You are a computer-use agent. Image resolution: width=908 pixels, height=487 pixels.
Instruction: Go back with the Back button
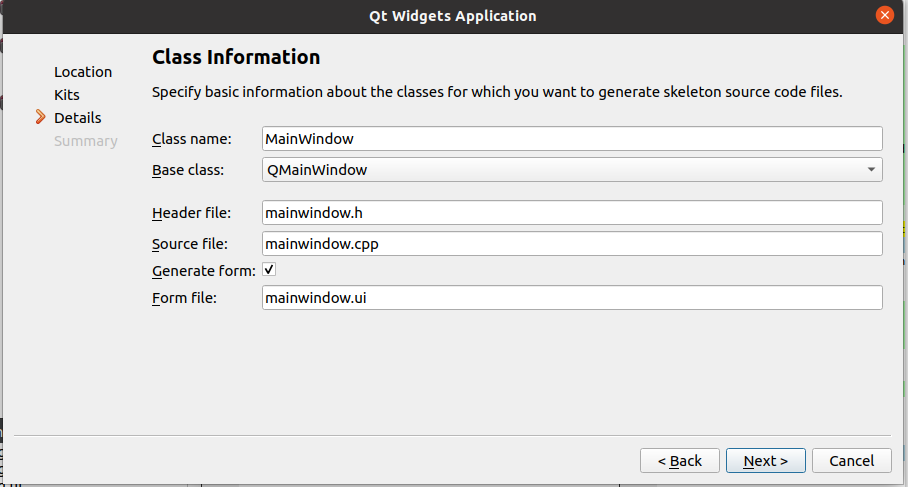680,460
